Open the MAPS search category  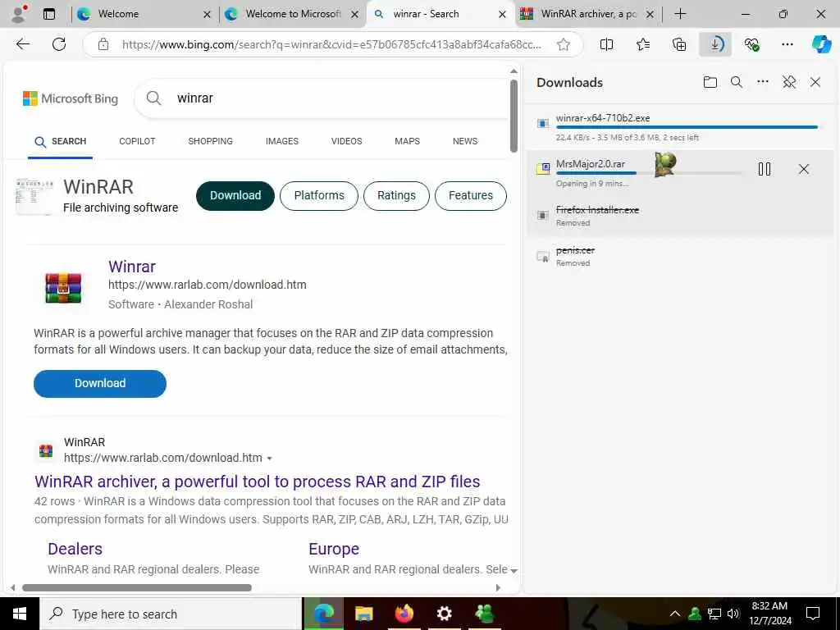pyautogui.click(x=407, y=141)
